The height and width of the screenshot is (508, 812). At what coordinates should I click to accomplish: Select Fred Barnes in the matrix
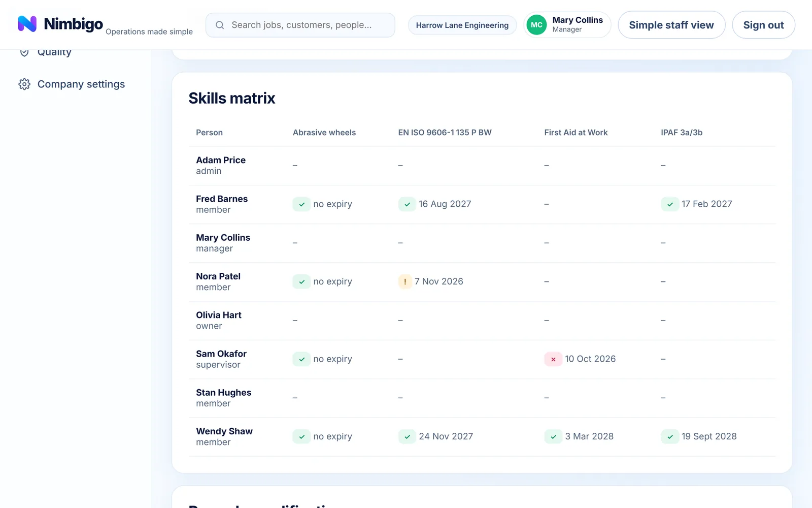click(x=222, y=199)
